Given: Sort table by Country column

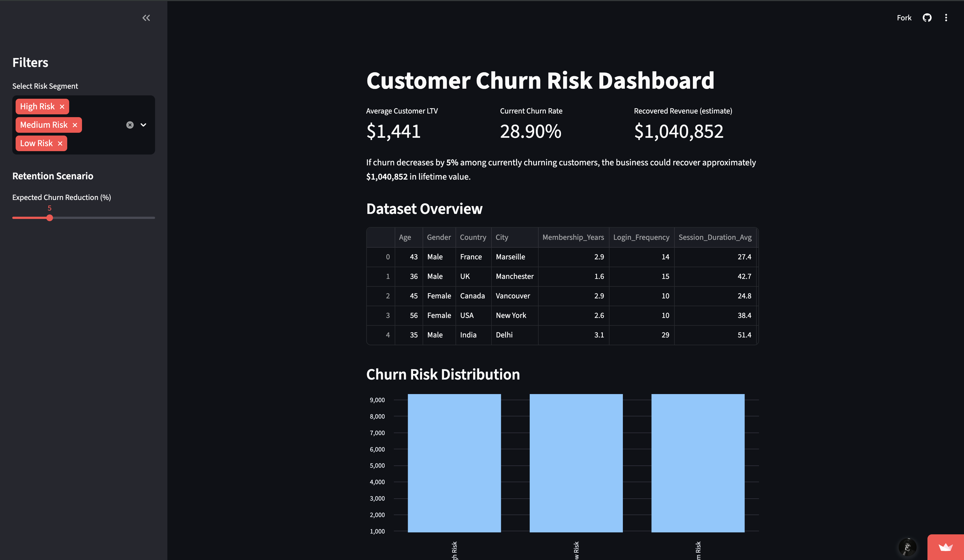Looking at the screenshot, I should point(473,237).
